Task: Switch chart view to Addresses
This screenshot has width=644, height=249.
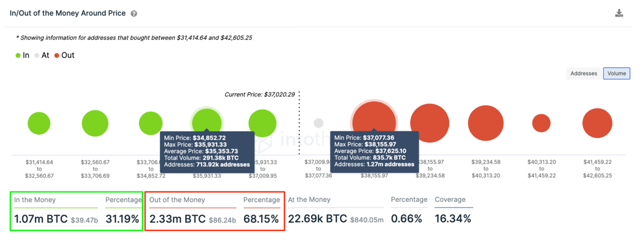Action: point(584,74)
